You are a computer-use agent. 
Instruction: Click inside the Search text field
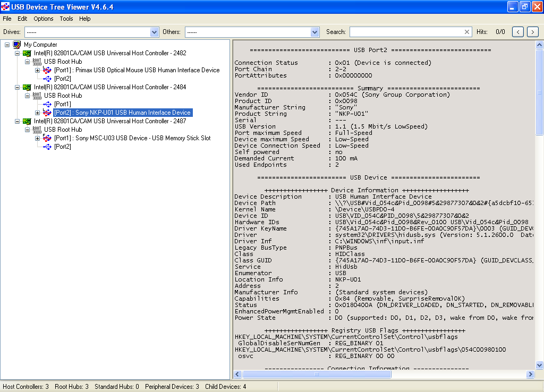coord(406,32)
